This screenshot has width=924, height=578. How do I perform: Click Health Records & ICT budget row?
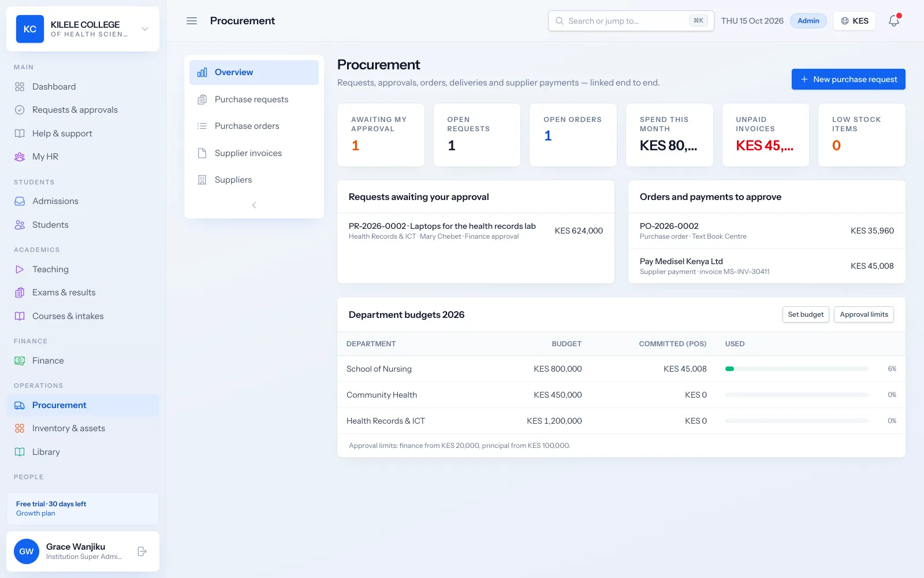(x=621, y=421)
